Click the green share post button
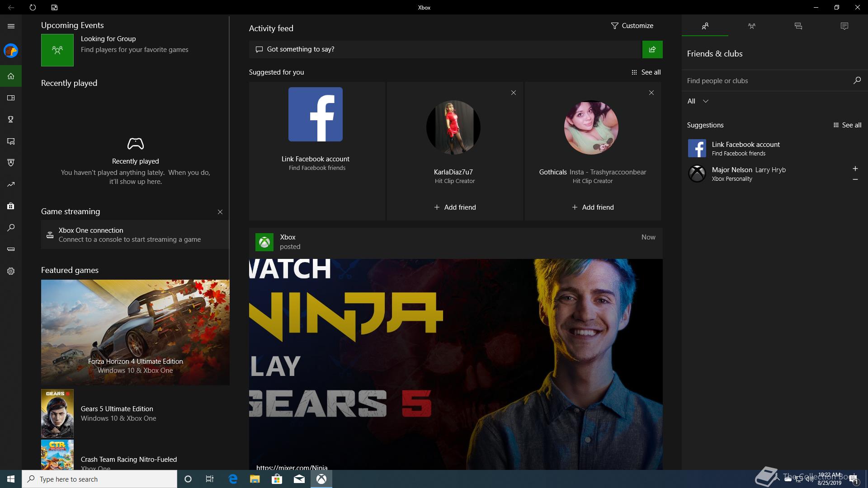Image resolution: width=868 pixels, height=488 pixels. click(652, 49)
